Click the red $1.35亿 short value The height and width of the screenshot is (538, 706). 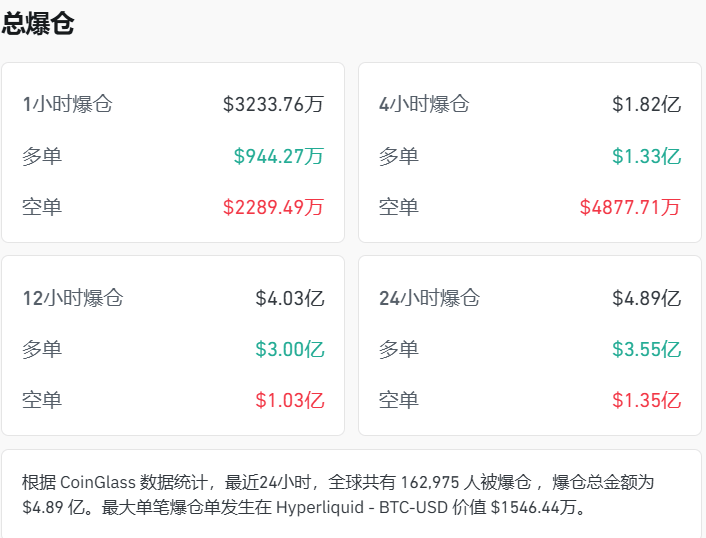tap(646, 401)
